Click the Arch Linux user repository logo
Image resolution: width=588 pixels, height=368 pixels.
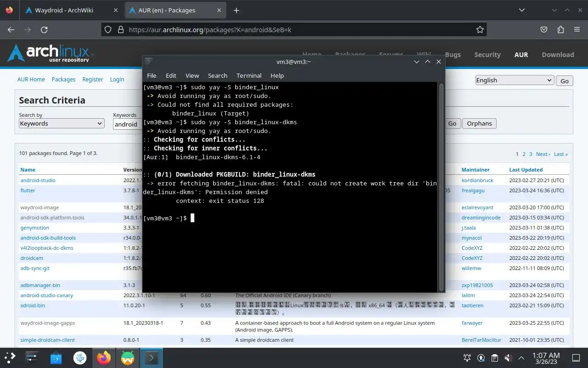51,53
